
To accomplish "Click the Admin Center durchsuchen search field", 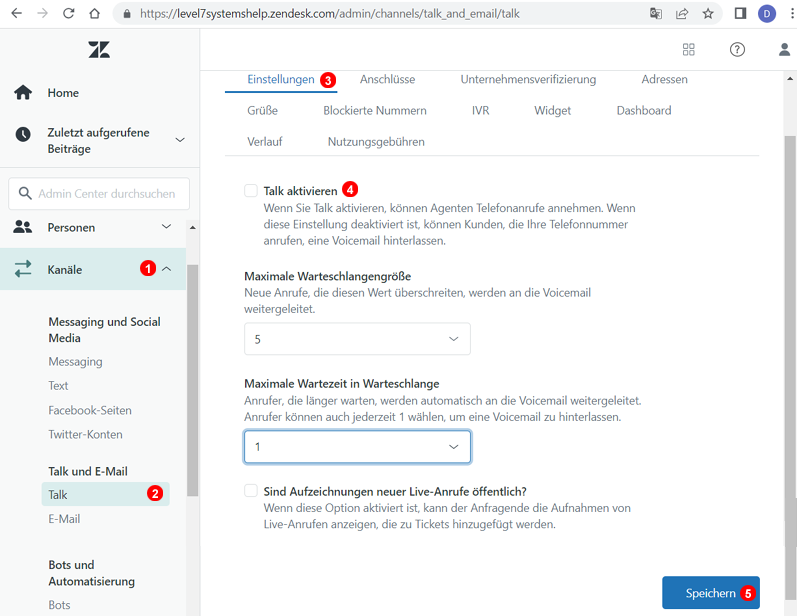I will [99, 193].
